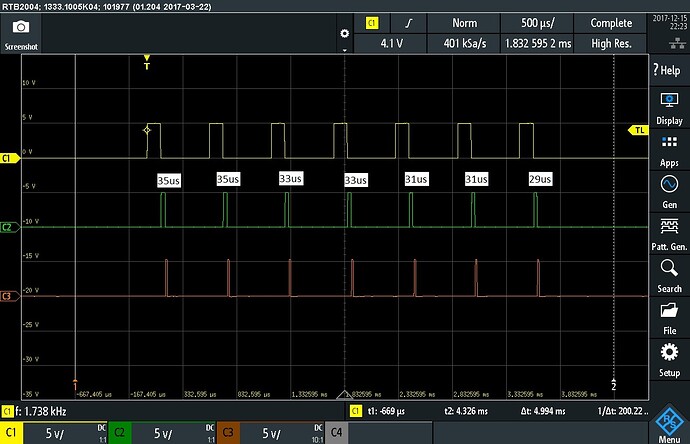This screenshot has height=444, width=690.
Task: Toggle channel C2 in bottom bar
Action: point(119,433)
